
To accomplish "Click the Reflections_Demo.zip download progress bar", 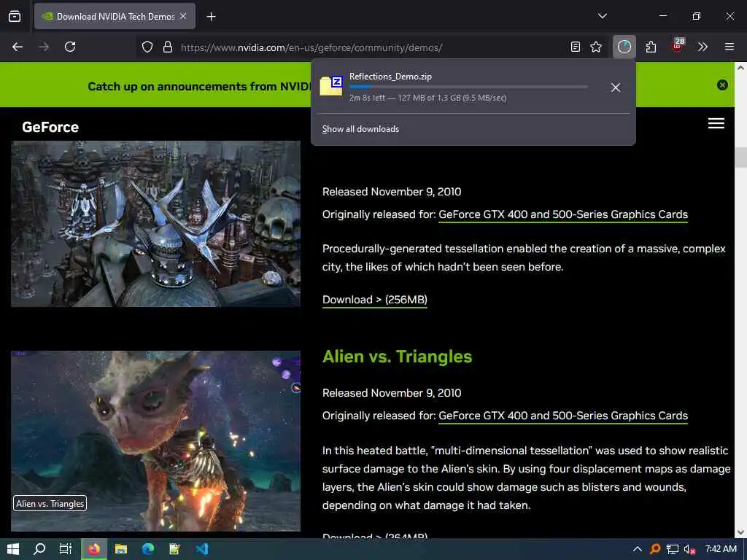I will click(x=468, y=87).
